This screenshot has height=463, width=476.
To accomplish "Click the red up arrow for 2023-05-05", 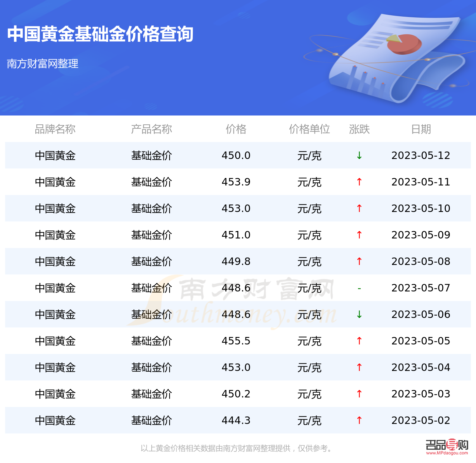I will pos(359,341).
